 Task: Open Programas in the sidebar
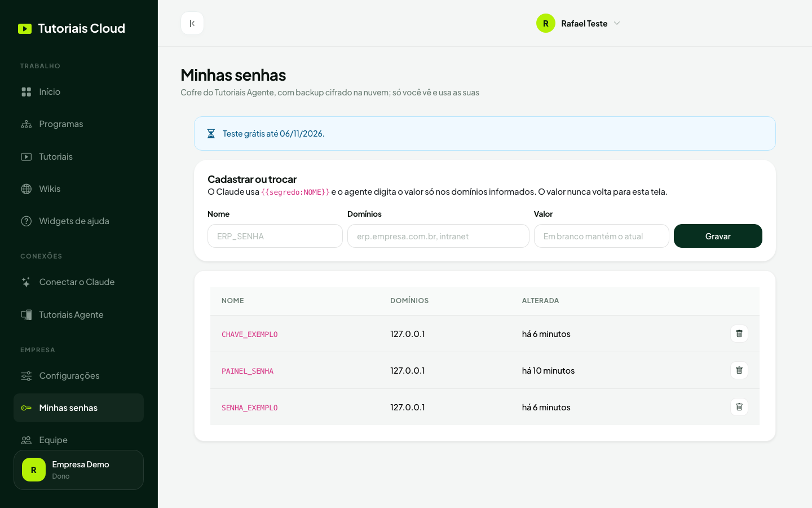tap(78, 124)
